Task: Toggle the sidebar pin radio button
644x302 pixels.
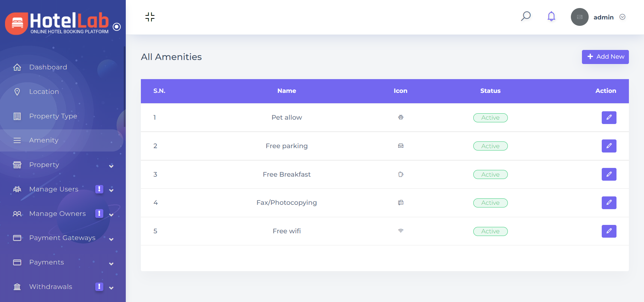Action: click(x=117, y=27)
